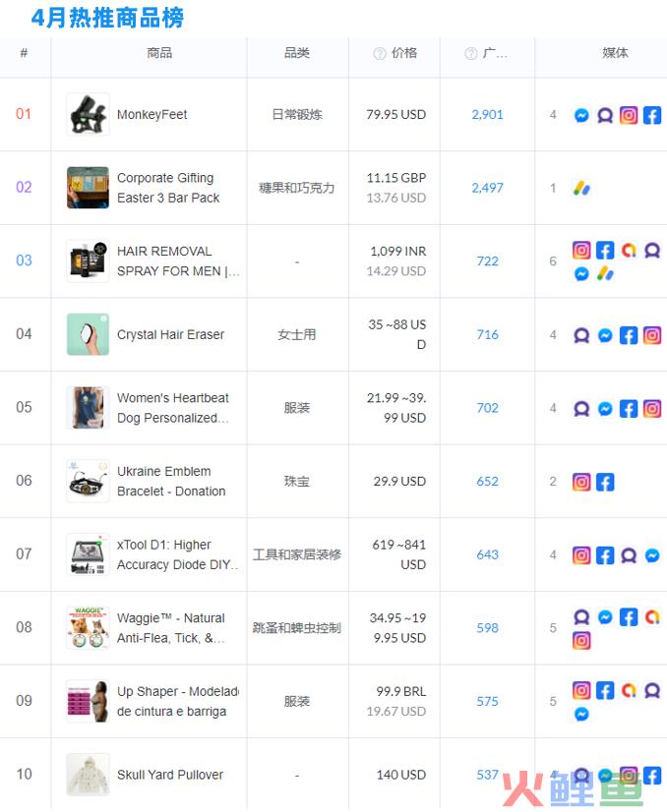Viewport: 667px width, 812px height.
Task: Click Messenger icon in MonkeyFeet row
Action: click(581, 115)
